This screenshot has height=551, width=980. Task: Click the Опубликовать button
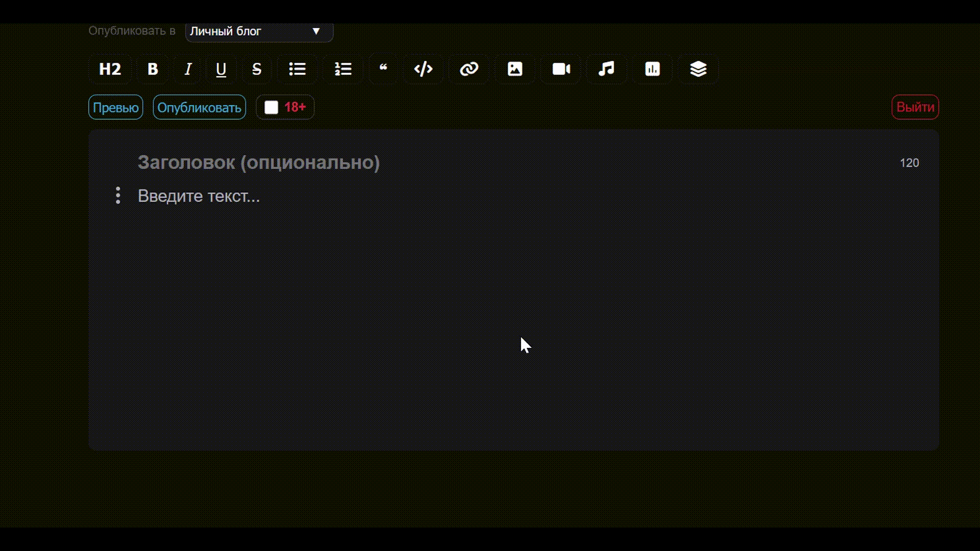click(199, 107)
